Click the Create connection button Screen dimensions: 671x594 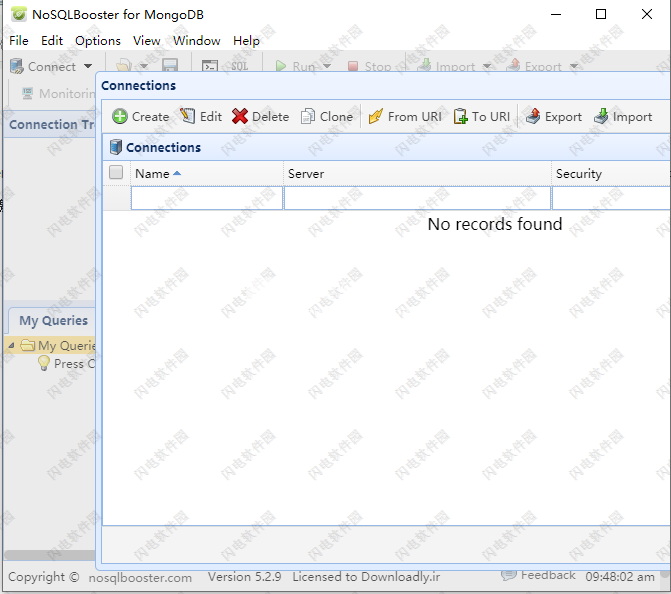(x=141, y=116)
